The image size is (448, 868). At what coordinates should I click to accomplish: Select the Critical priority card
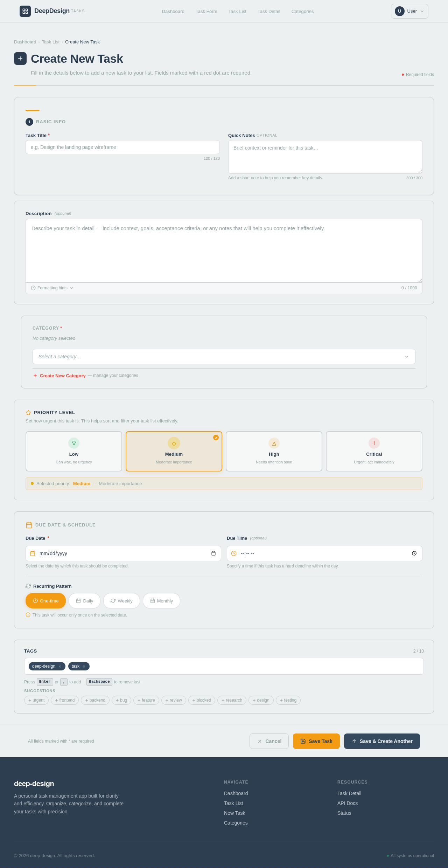pyautogui.click(x=374, y=451)
